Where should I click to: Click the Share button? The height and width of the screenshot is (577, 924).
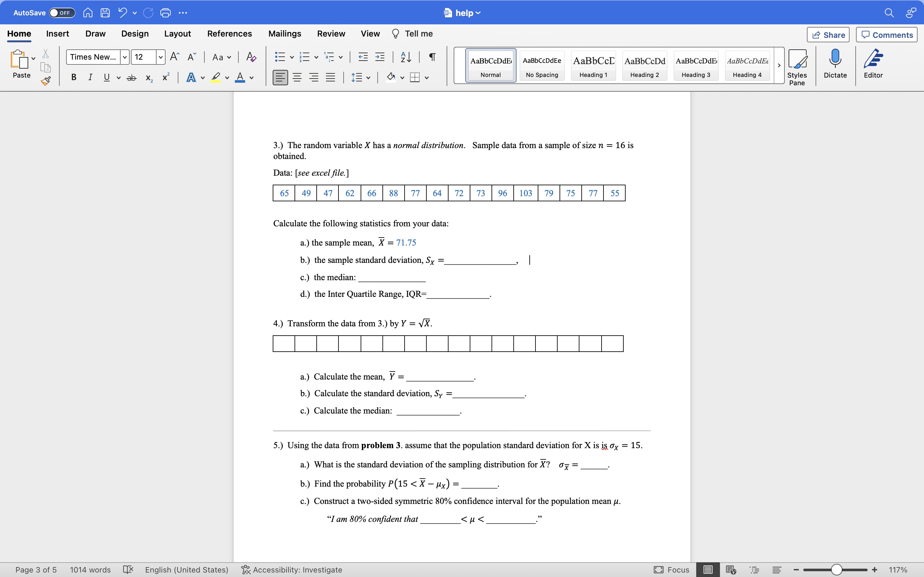(828, 35)
